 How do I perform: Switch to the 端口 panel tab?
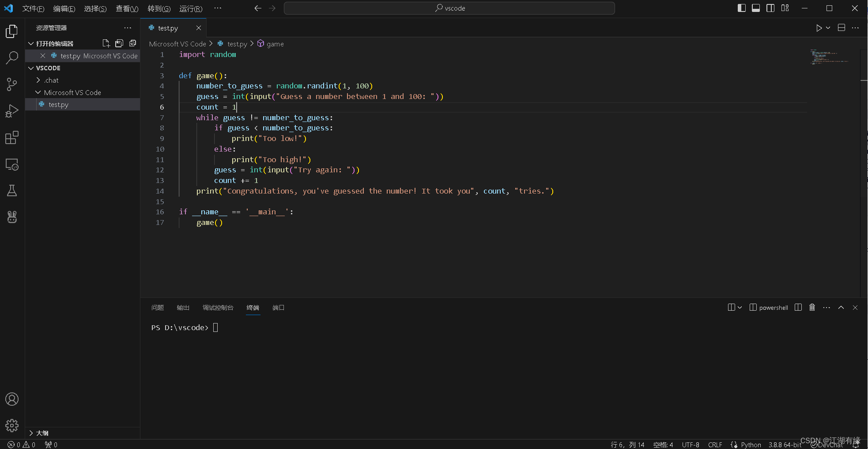coord(278,308)
